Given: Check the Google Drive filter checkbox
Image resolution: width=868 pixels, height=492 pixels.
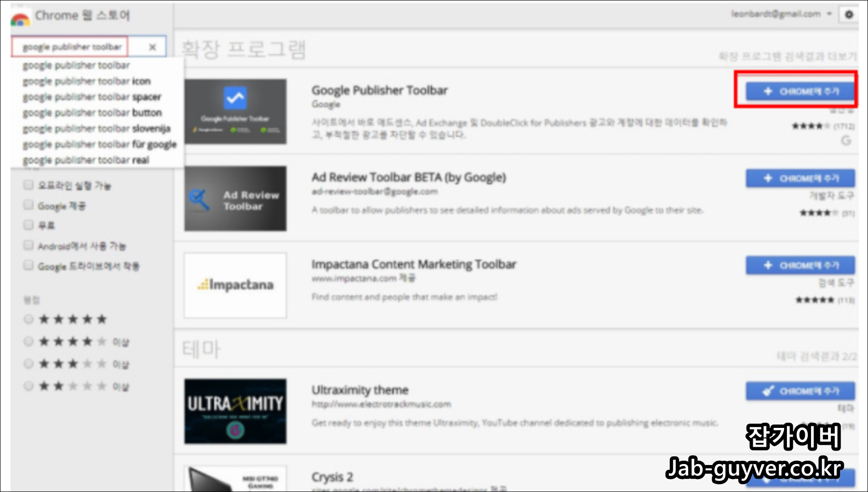Looking at the screenshot, I should click(x=28, y=266).
